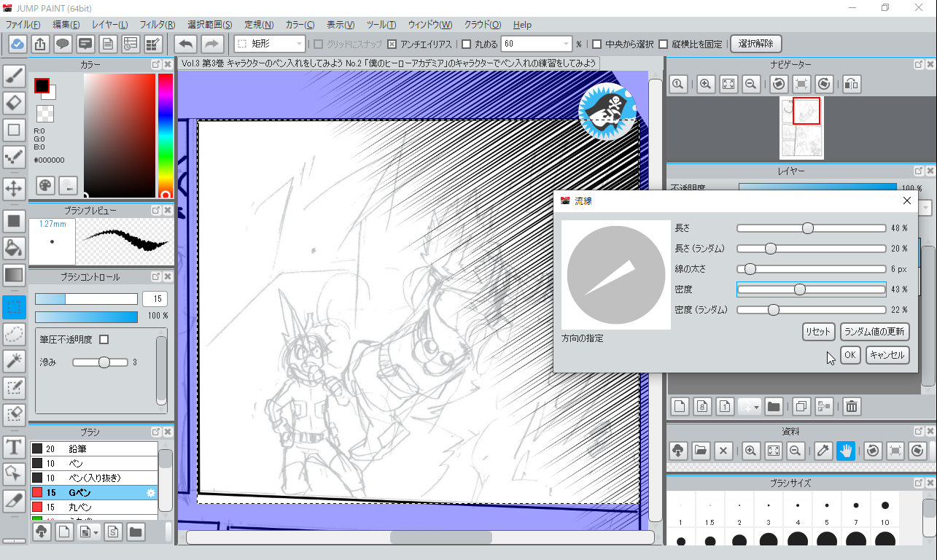The height and width of the screenshot is (560, 937).
Task: Toggle the 筆圧不透明度 checkbox
Action: (x=104, y=340)
